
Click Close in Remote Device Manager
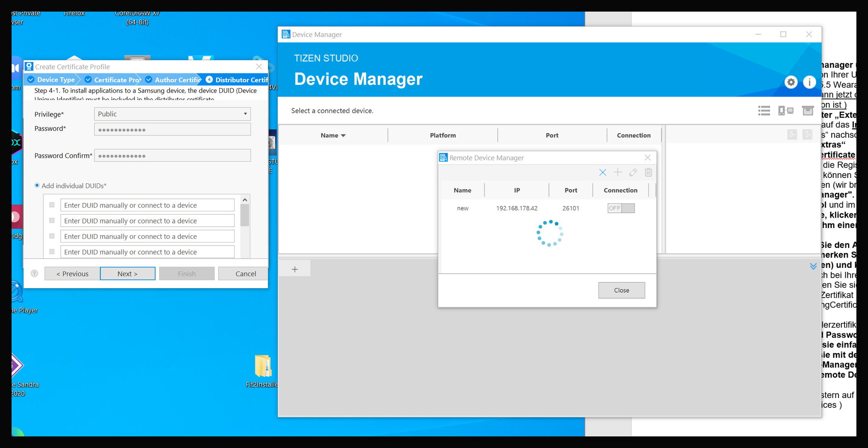tap(622, 290)
